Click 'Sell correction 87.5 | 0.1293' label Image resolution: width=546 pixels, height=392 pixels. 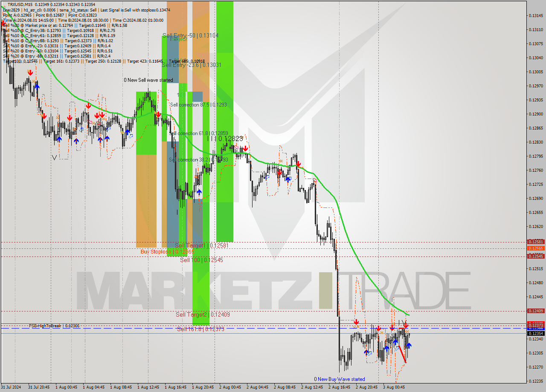click(198, 105)
